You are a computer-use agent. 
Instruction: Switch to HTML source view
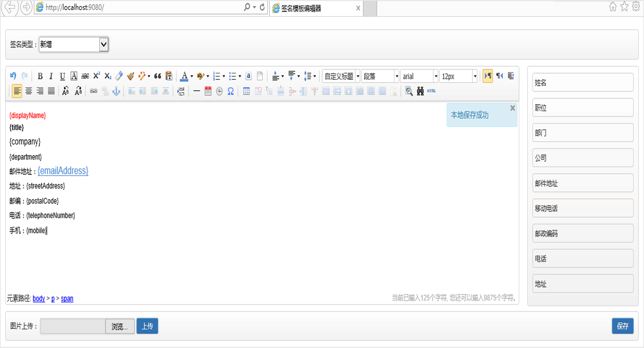(x=432, y=91)
